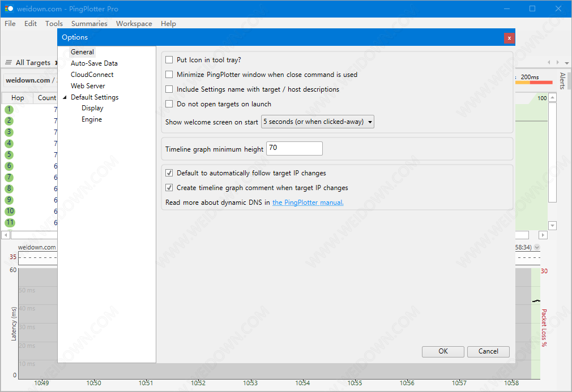Click the Count column header
Viewport: 572px width, 392px height.
coord(46,98)
